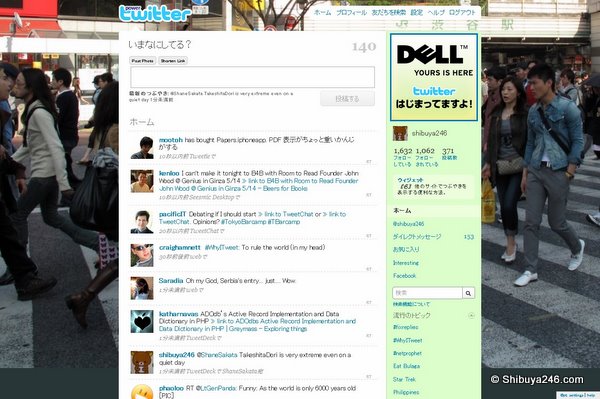
Task: Click the Shorten Link button
Action: [173, 61]
